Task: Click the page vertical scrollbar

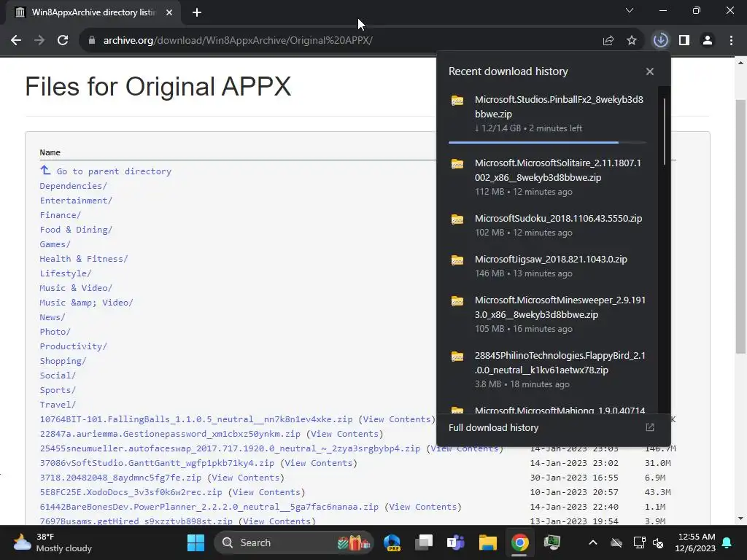Action: point(740,226)
